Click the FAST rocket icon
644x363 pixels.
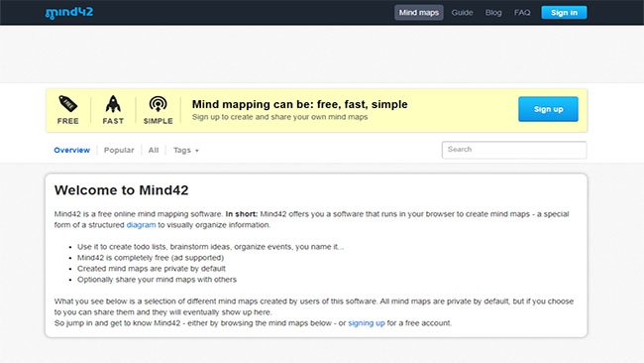[113, 104]
